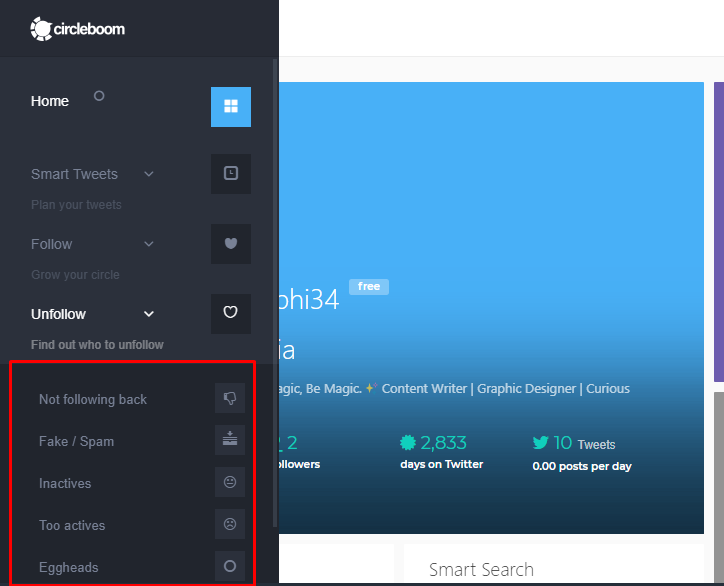Click the '10' Tweets count

(x=563, y=443)
